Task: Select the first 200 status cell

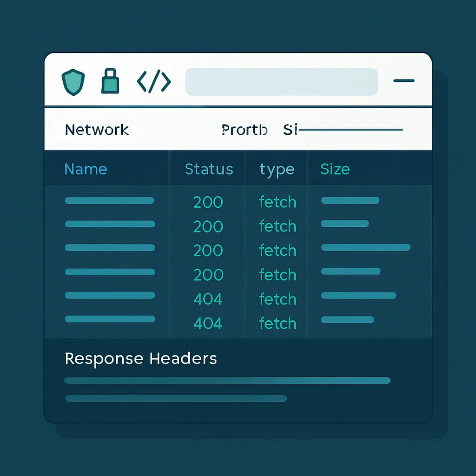Action: (208, 202)
